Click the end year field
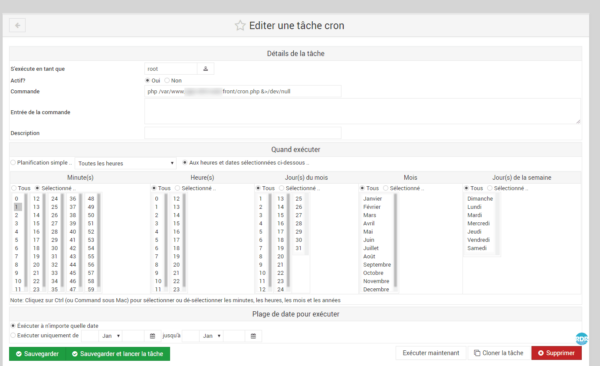The image size is (600, 366). coord(235,336)
